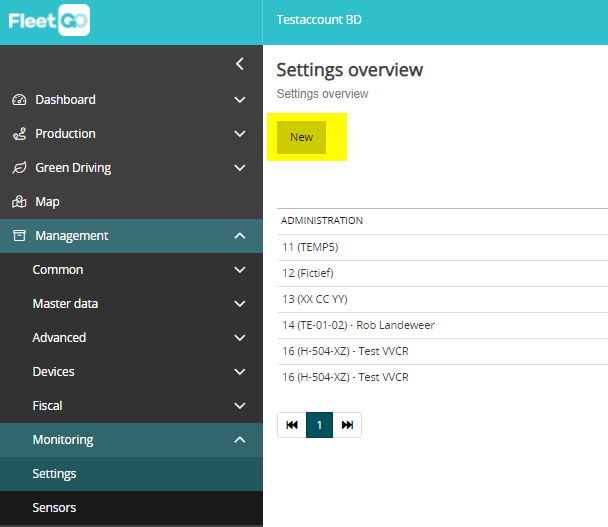
Task: Collapse the Management section chevron
Action: point(240,236)
